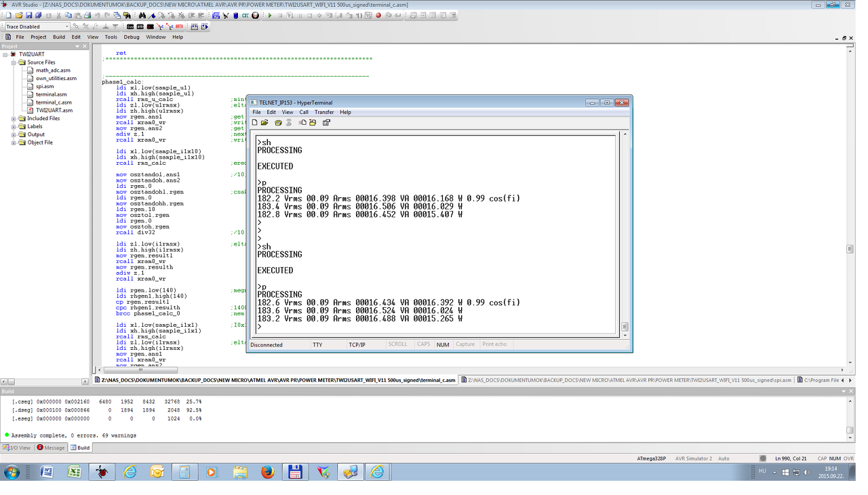Click the Disconnect icon in HyperTerminal toolbar

pos(289,123)
